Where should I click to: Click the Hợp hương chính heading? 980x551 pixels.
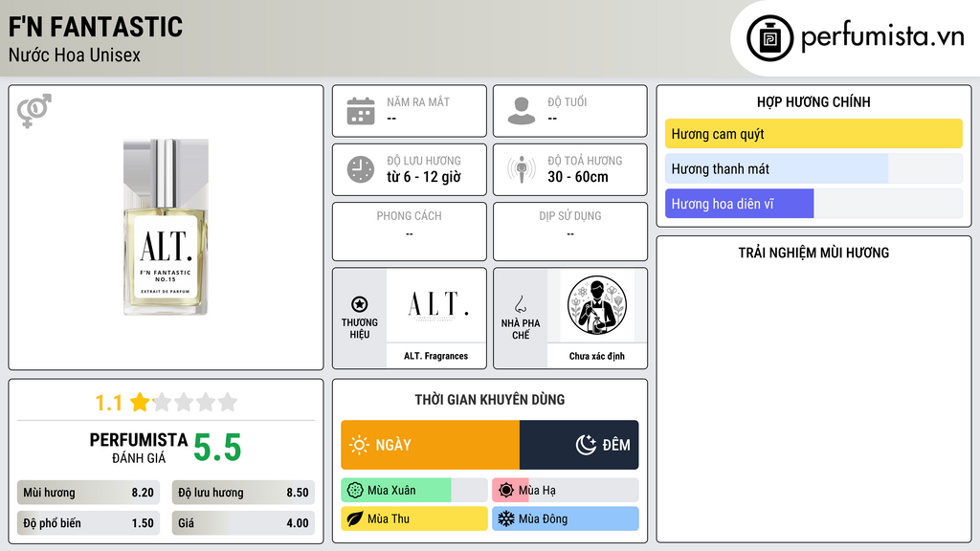point(813,101)
